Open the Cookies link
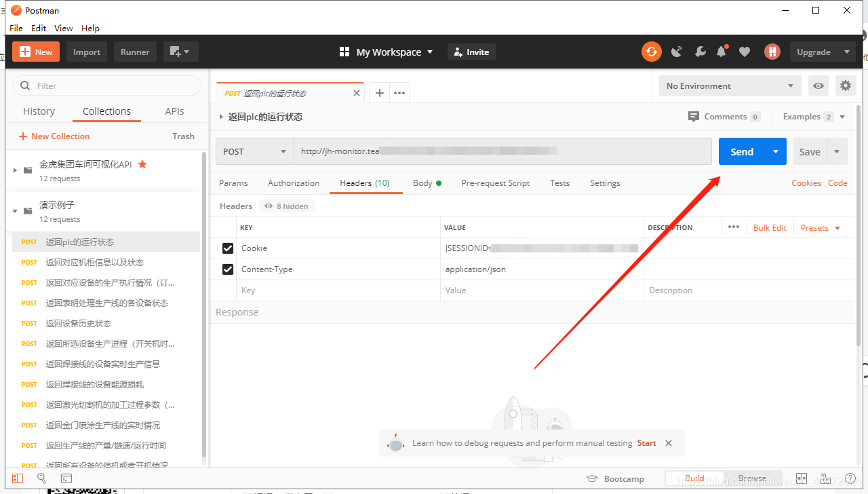Screen dimensions: 868x494 806,183
